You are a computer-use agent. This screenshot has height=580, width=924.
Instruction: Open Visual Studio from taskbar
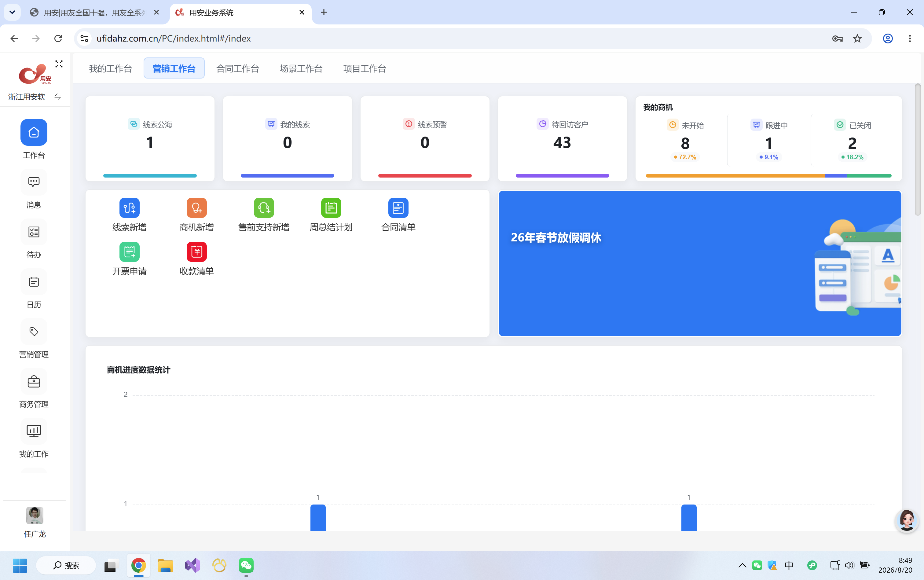click(193, 565)
